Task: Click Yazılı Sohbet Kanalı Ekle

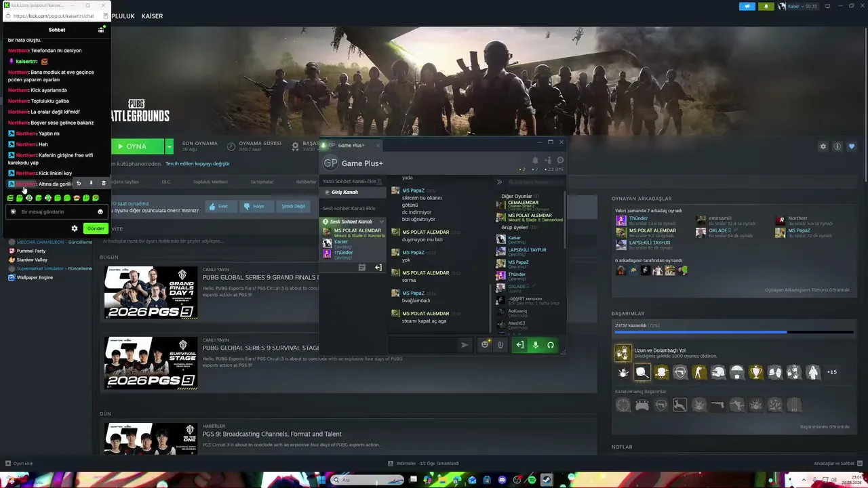Action: click(350, 182)
